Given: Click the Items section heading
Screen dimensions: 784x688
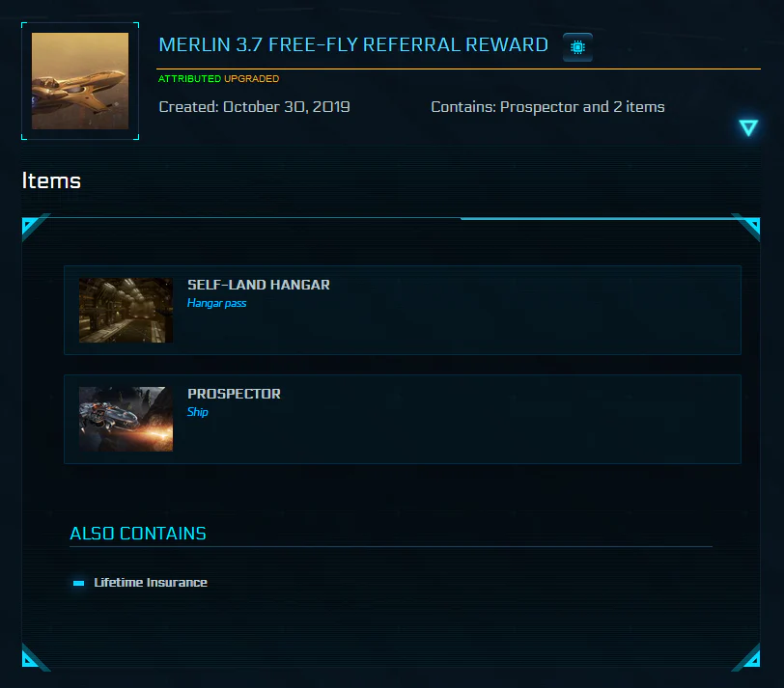Looking at the screenshot, I should (x=51, y=180).
